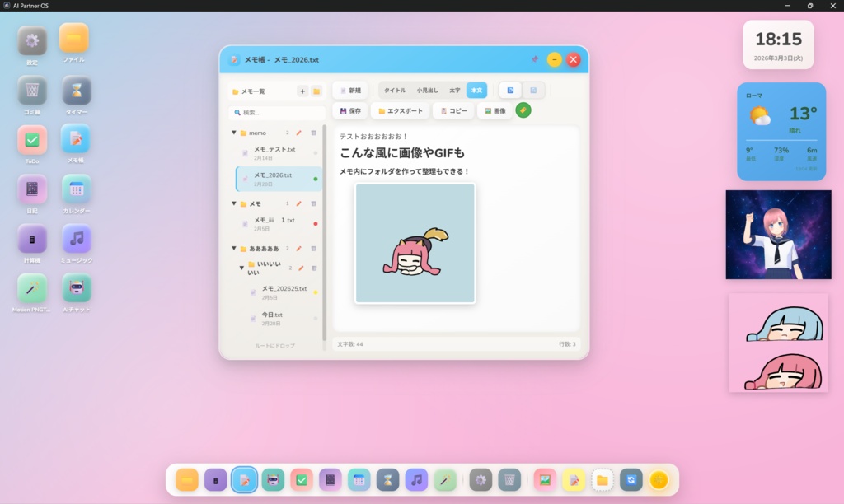Click the trash icon next to the メモ folder
This screenshot has height=504, width=844.
312,202
